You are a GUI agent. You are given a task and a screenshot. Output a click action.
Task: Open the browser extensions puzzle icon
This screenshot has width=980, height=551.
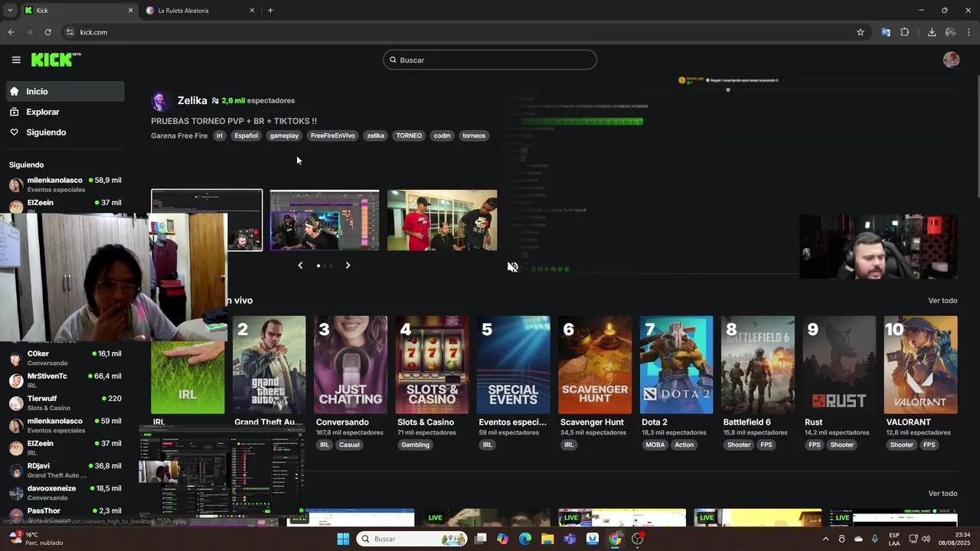click(x=904, y=32)
